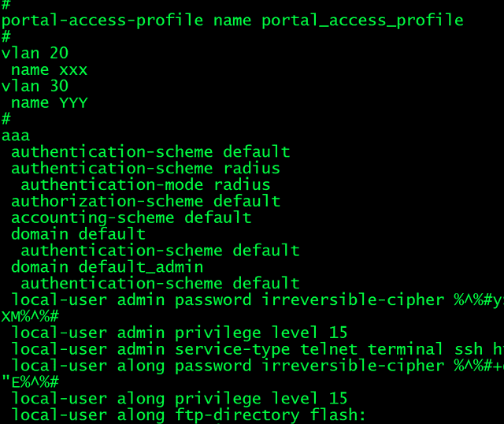Click the "name xxx" text

[49, 70]
